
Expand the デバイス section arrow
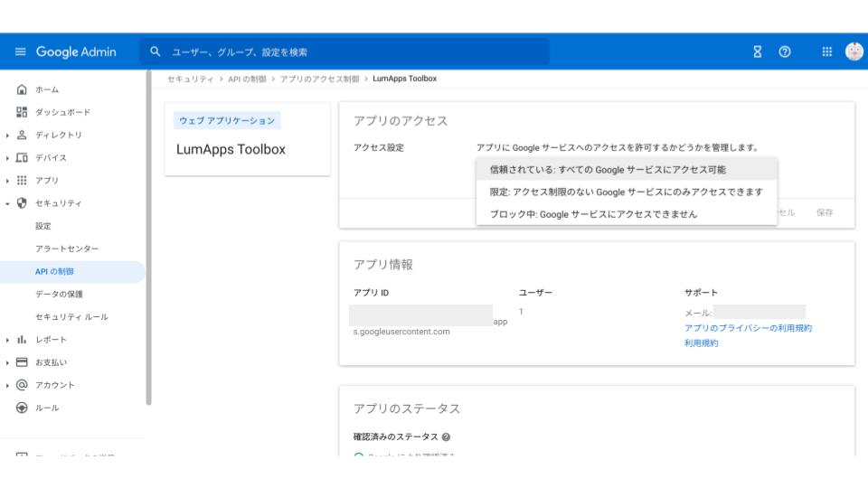[7, 157]
